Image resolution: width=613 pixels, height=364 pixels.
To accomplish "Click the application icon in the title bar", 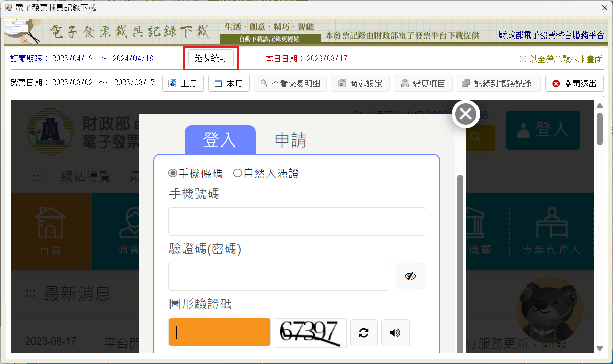I will (8, 8).
